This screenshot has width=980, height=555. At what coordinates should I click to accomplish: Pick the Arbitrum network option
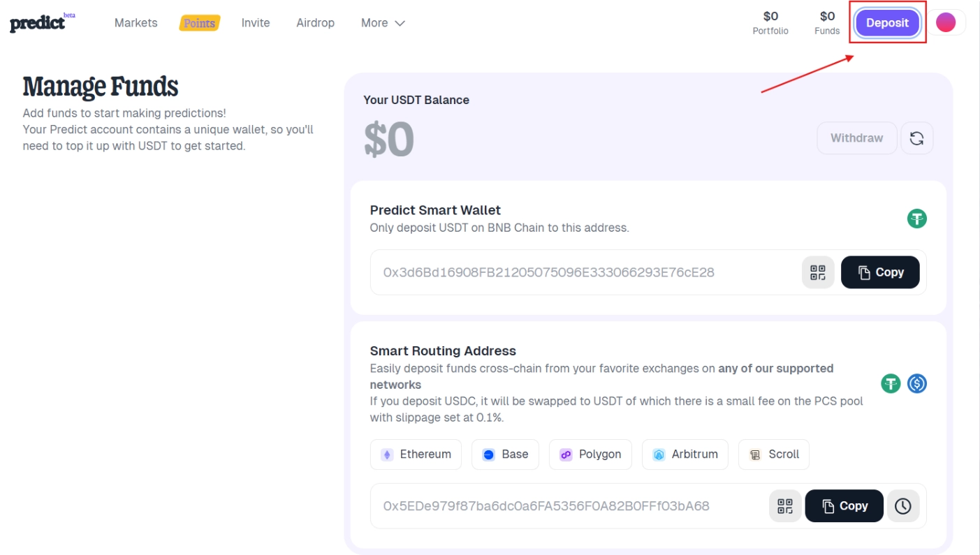coord(685,454)
